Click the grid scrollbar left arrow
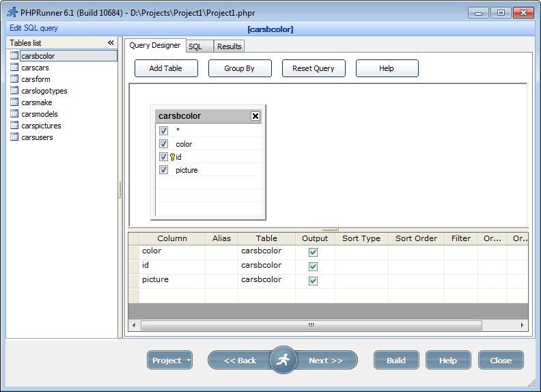 click(134, 325)
